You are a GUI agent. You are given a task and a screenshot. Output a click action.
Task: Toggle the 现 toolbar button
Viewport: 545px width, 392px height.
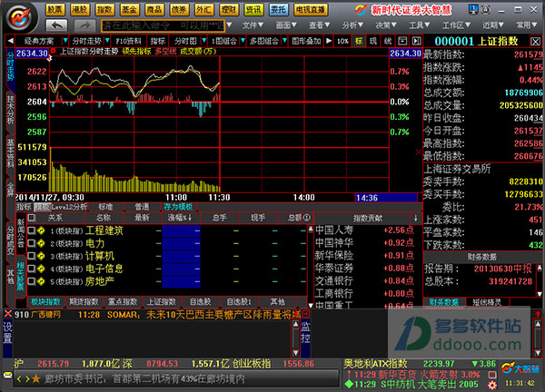pyautogui.click(x=373, y=41)
